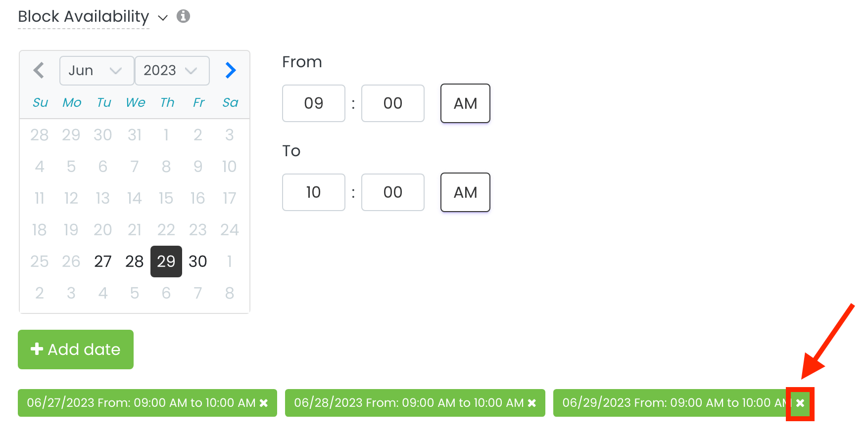Click the info icon next to Block Availability
This screenshot has width=868, height=438.
point(183,16)
